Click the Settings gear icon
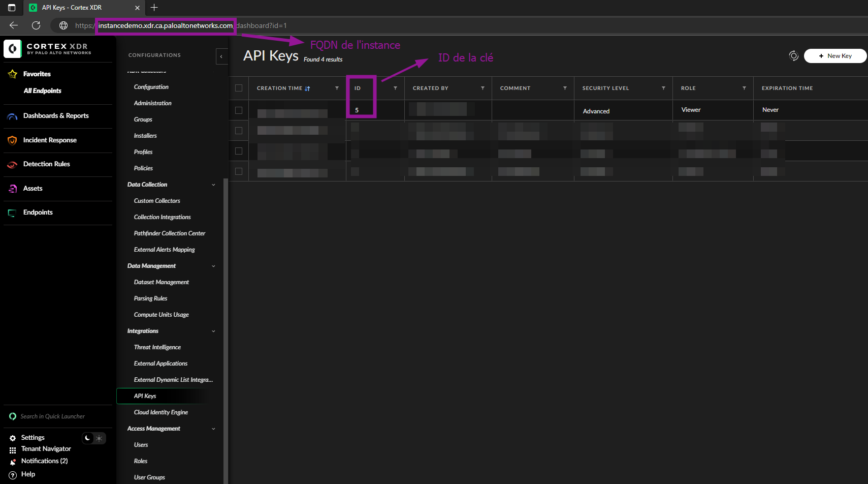868x484 pixels. 13,438
